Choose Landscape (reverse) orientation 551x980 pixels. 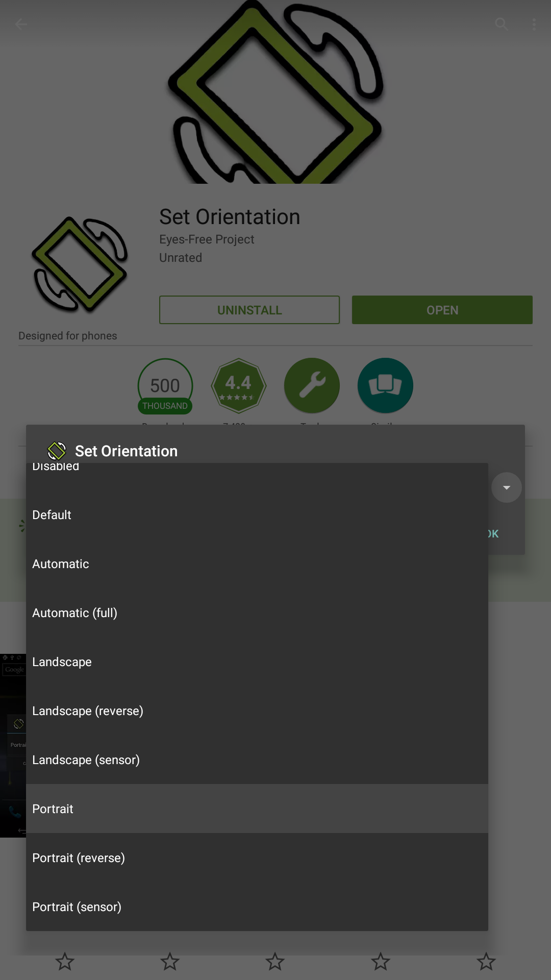[257, 710]
